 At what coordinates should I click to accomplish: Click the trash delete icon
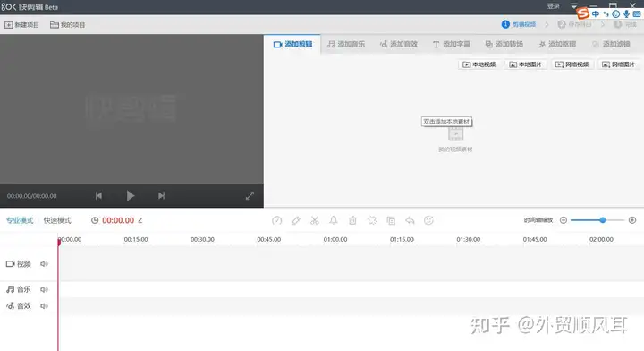(x=352, y=220)
